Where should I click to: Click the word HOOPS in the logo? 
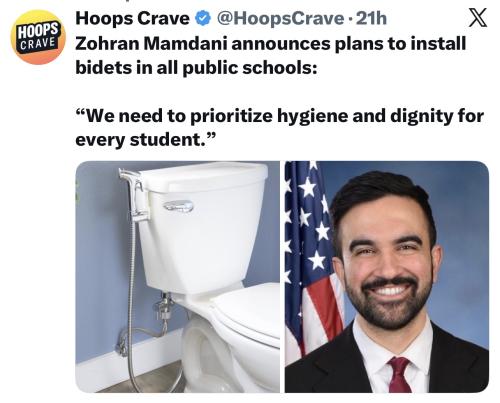(x=39, y=31)
